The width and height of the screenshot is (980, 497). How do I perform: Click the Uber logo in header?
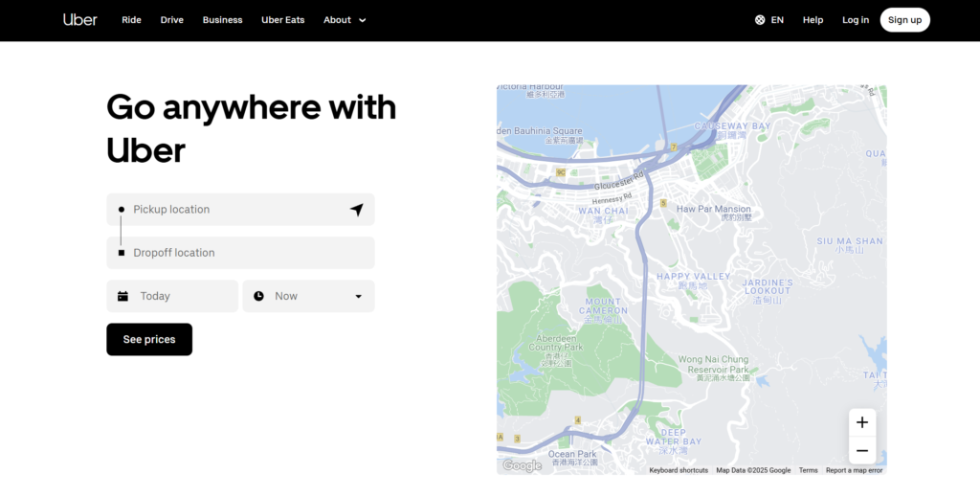pos(80,19)
